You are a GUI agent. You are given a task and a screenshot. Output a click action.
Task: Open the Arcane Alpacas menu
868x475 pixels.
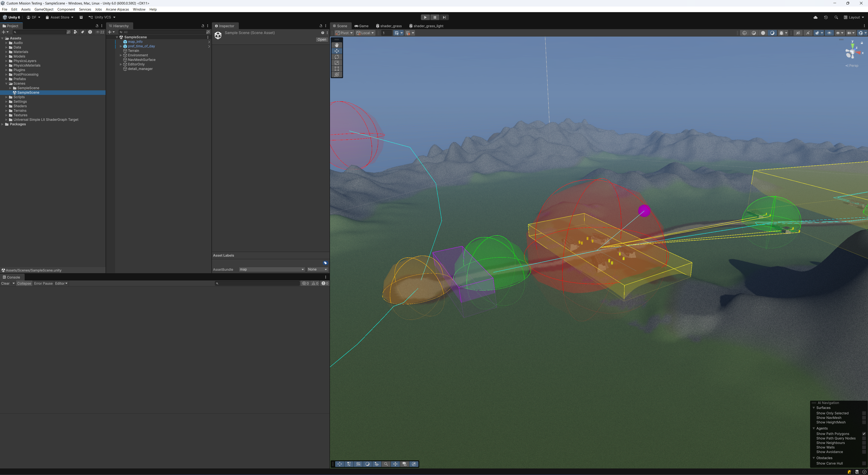pos(117,9)
